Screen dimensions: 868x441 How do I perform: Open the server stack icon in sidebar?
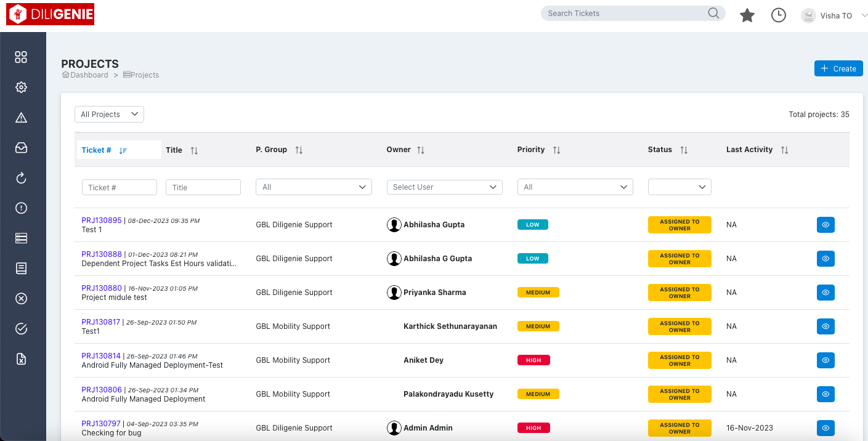[x=21, y=238]
